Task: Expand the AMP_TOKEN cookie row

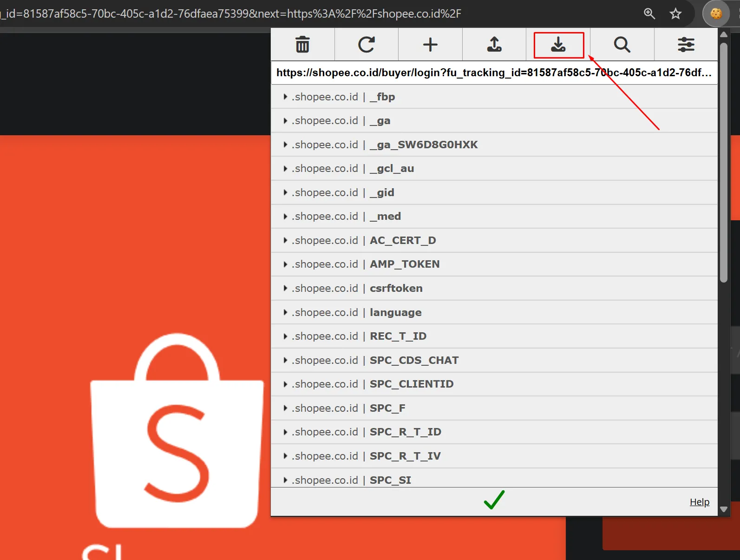Action: [494, 264]
